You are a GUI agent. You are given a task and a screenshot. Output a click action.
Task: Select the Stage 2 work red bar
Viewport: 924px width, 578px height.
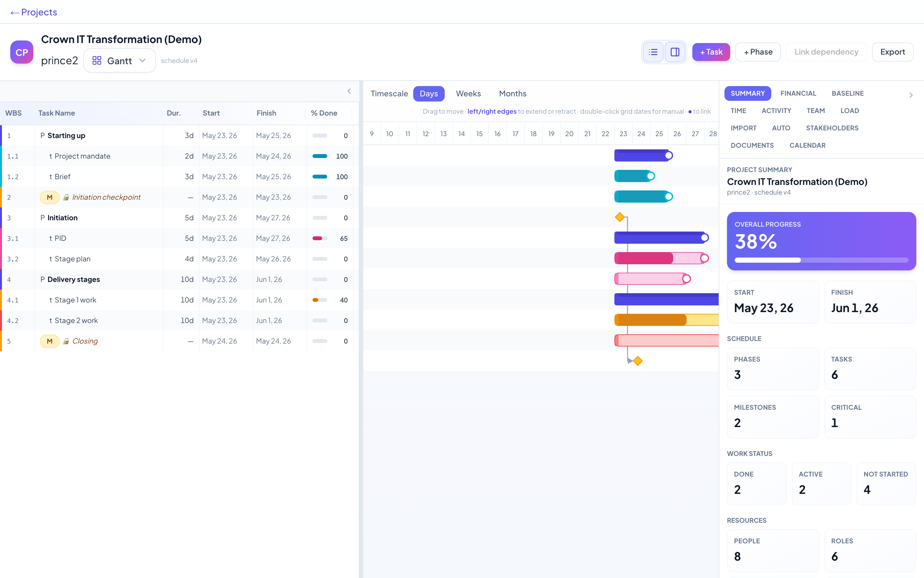[x=666, y=340]
